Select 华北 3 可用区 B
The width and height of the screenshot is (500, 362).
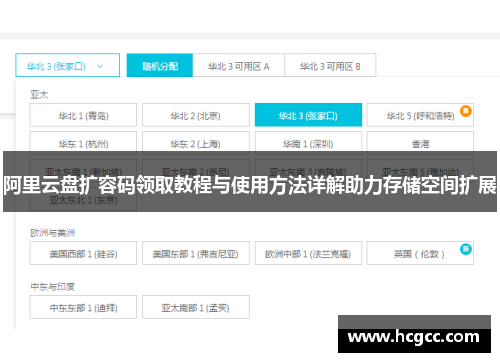330,65
